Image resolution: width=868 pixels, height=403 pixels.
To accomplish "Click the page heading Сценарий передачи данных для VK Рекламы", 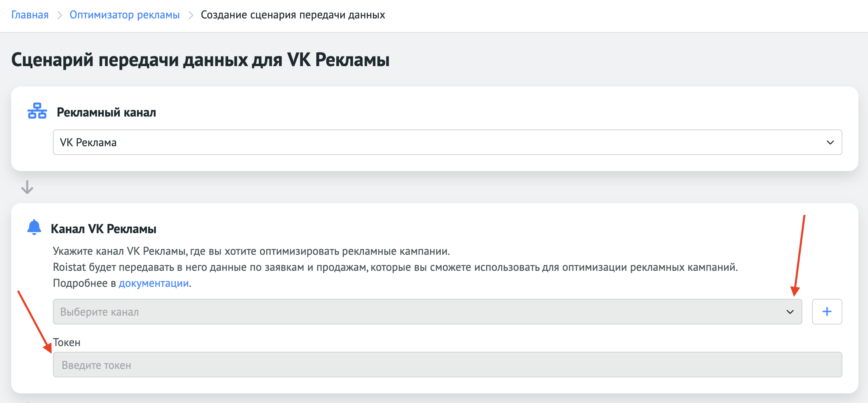I will tap(200, 60).
